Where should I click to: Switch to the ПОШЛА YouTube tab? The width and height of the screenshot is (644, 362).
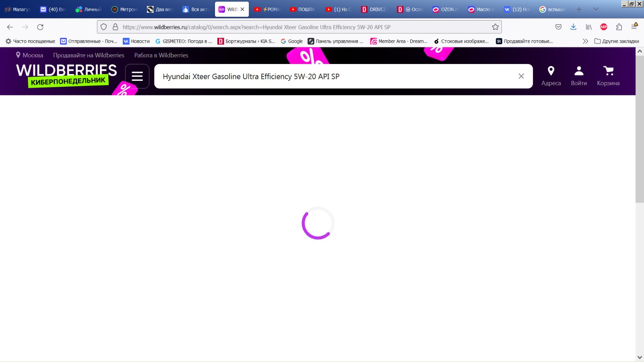click(302, 9)
